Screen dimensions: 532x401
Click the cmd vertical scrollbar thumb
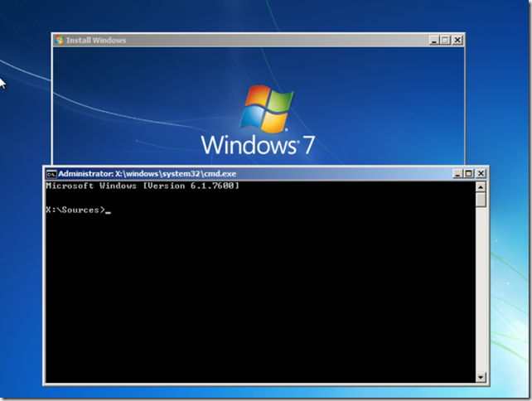(x=481, y=200)
